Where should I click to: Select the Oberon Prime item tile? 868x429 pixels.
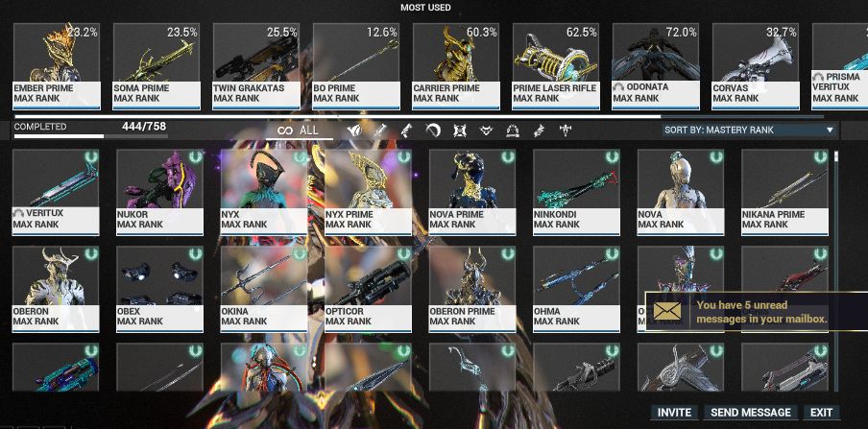click(472, 289)
